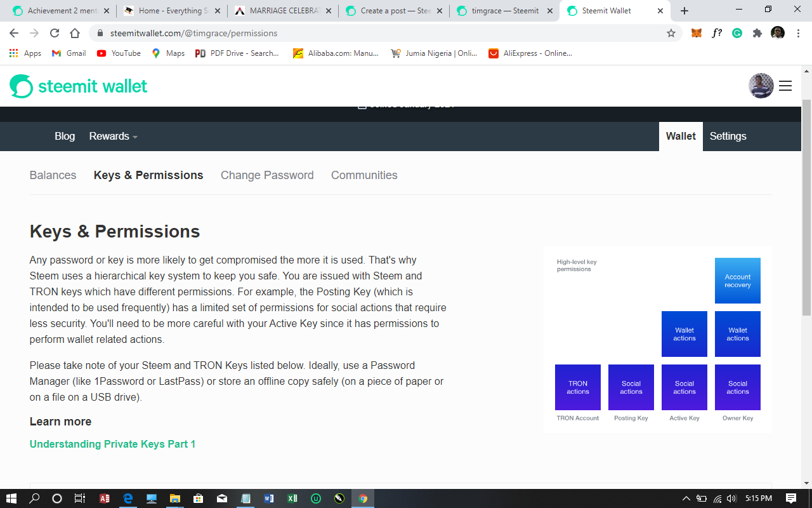This screenshot has height=508, width=812.
Task: Open the Settings navigation item
Action: 728,136
